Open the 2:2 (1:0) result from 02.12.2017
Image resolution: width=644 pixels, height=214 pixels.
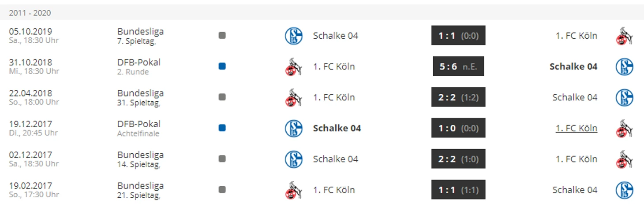[458, 159]
